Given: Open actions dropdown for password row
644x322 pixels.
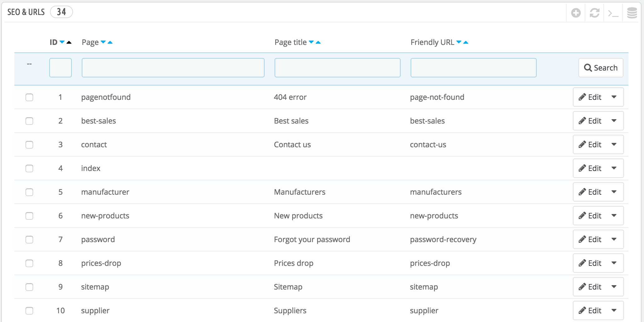Looking at the screenshot, I should [x=614, y=239].
